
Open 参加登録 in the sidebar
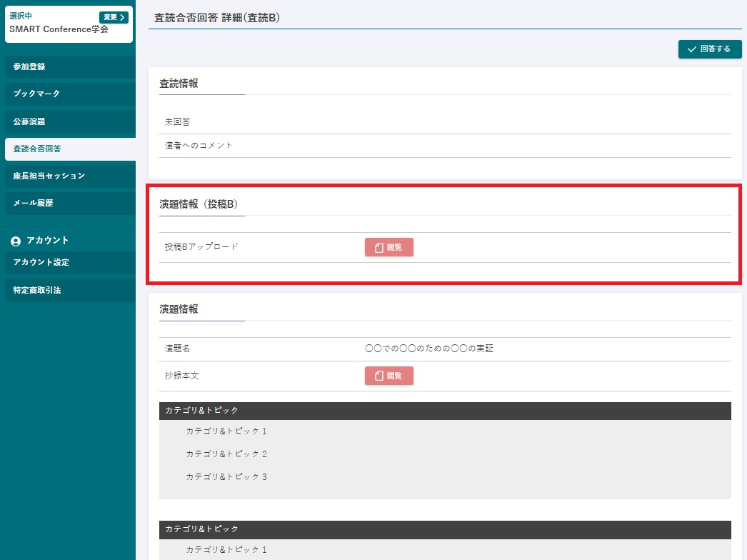coord(68,66)
